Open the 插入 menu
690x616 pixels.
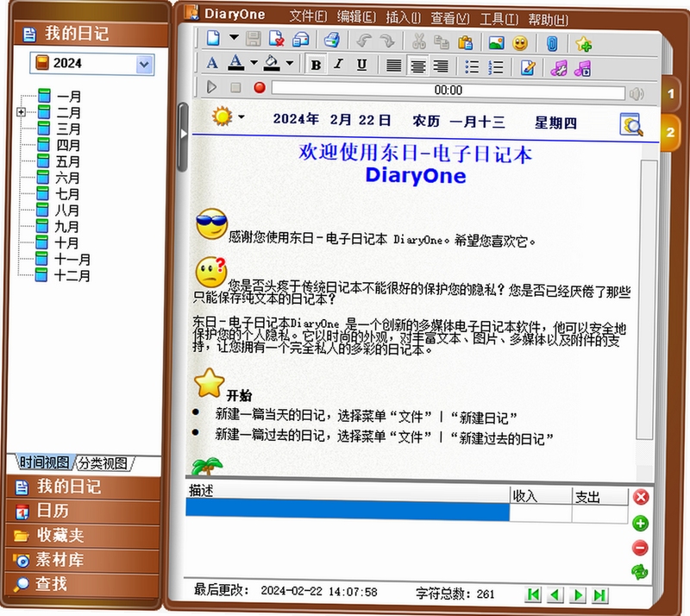tap(403, 18)
